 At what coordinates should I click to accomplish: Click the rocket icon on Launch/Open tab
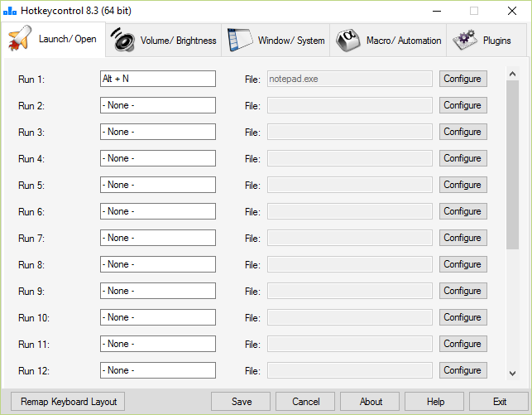(21, 39)
